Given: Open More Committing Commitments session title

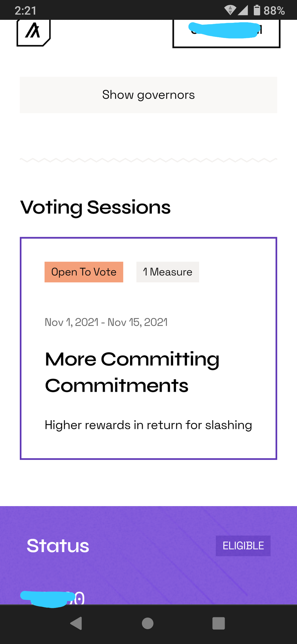Looking at the screenshot, I should pyautogui.click(x=132, y=372).
